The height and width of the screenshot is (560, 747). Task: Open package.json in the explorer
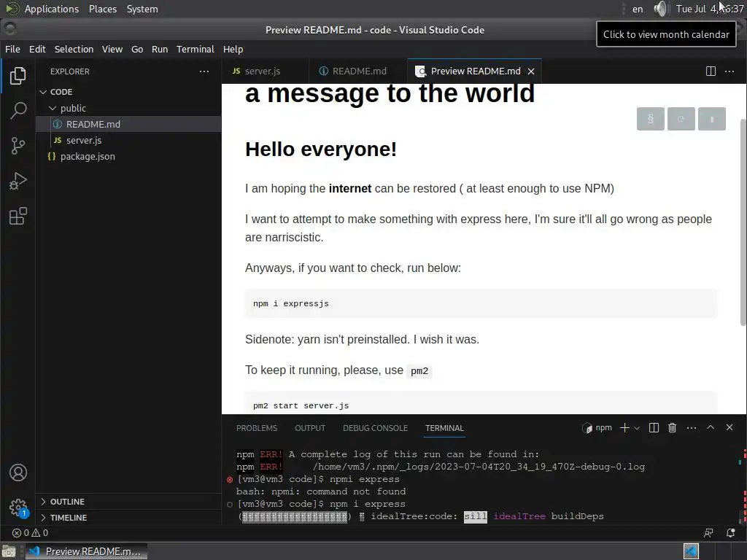128,157
